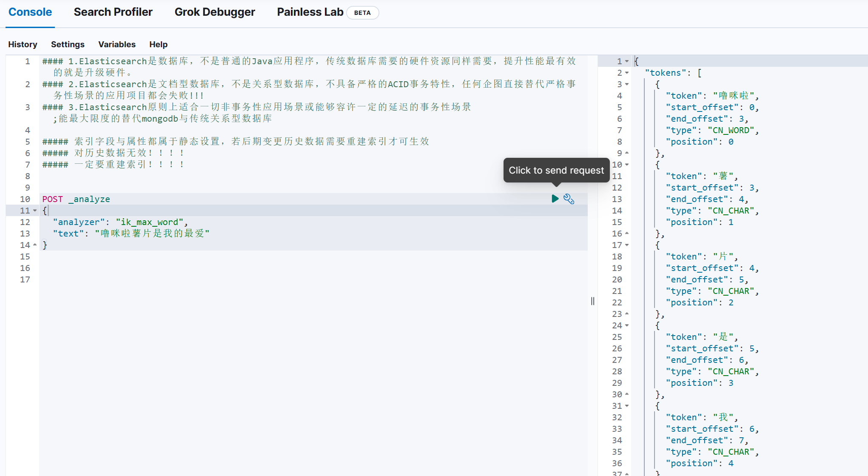
Task: Click the Variables button
Action: pos(117,44)
